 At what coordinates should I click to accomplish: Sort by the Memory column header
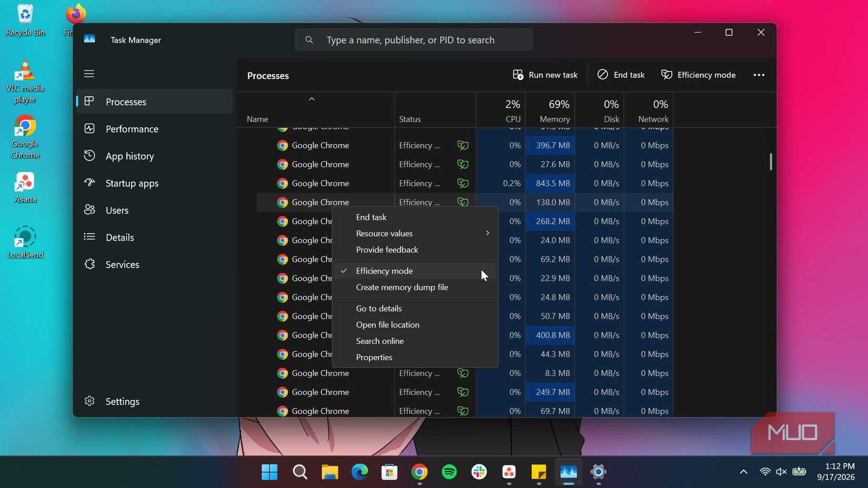click(550, 110)
